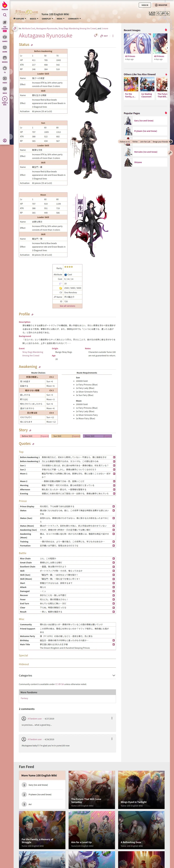The width and height of the screenshot is (174, 868).
Task: Open the Movies sidebar icon
Action: click(x=5, y=58)
